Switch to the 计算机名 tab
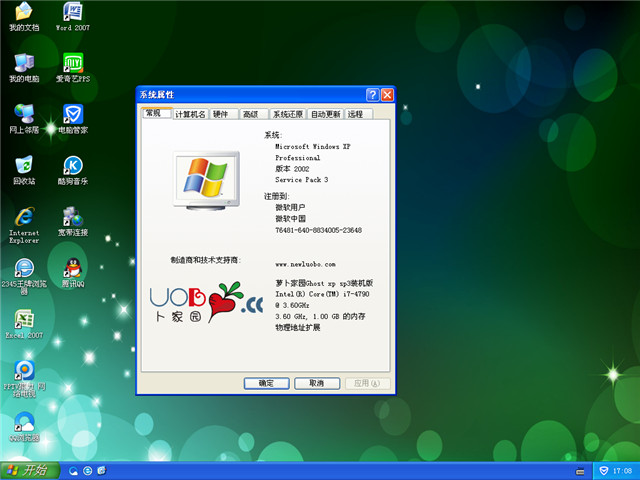Viewport: 640px width, 480px height. 190,114
